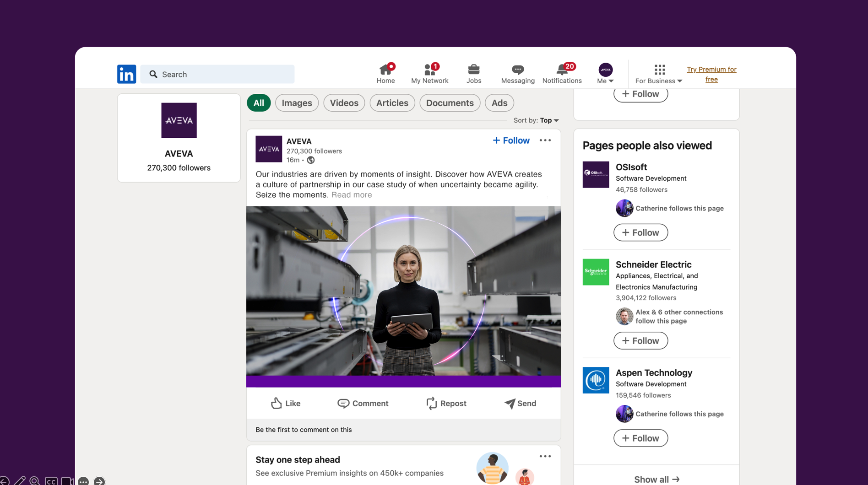Screen dimensions: 868x485
Task: Filter posts by Videos
Action: pos(344,103)
